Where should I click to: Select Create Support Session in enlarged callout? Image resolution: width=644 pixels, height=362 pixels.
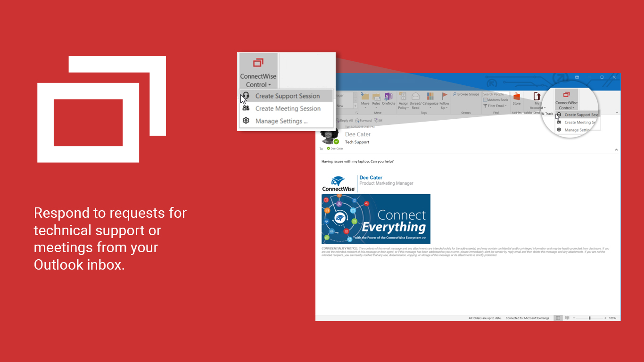[x=286, y=96]
